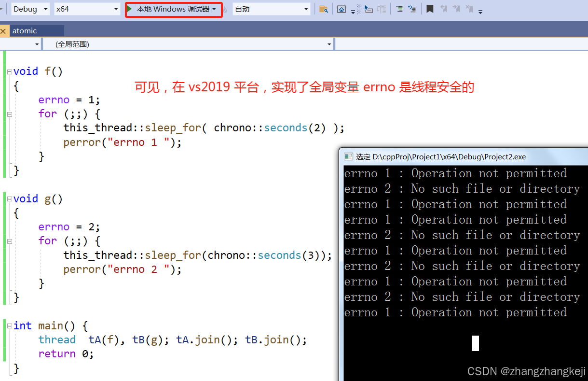Click 'tB.join();' in main
588x381 pixels.
(276, 340)
